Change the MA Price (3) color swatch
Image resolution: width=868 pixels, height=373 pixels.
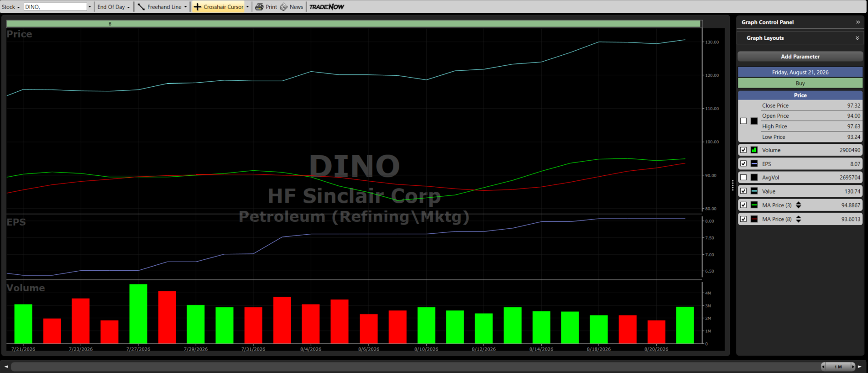(754, 205)
